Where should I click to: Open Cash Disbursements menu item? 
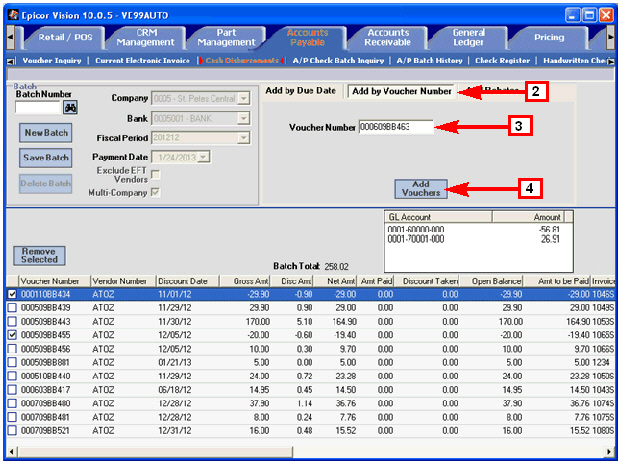[x=242, y=61]
